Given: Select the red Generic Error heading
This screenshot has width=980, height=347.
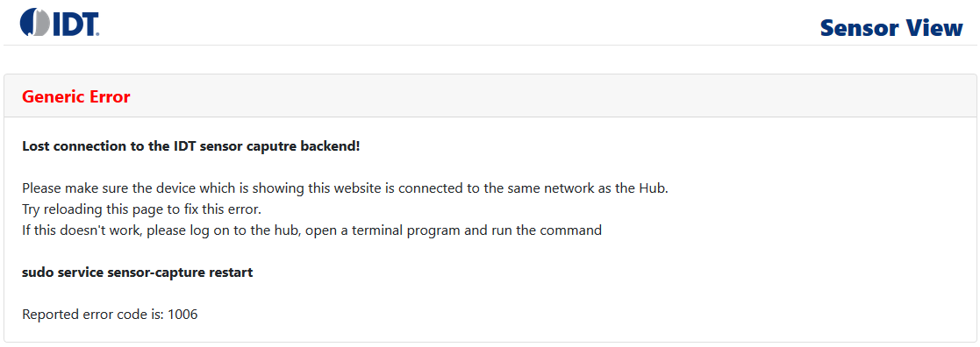Looking at the screenshot, I should coord(76,96).
